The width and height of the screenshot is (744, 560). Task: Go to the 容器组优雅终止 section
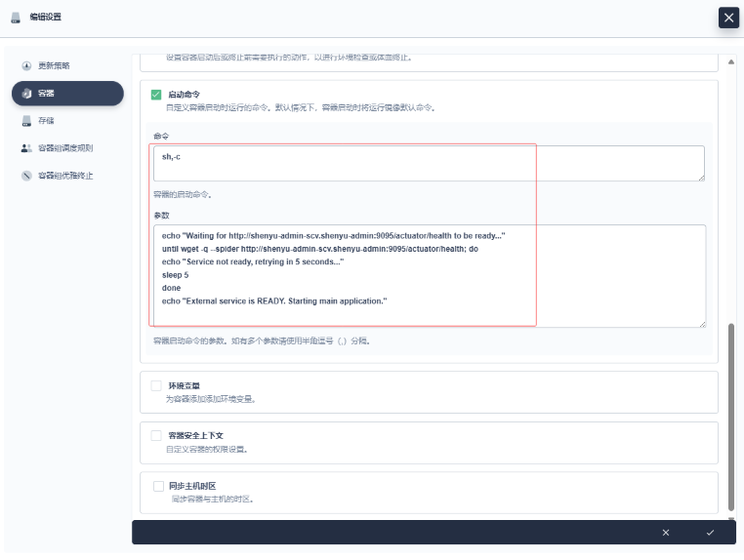[x=66, y=176]
